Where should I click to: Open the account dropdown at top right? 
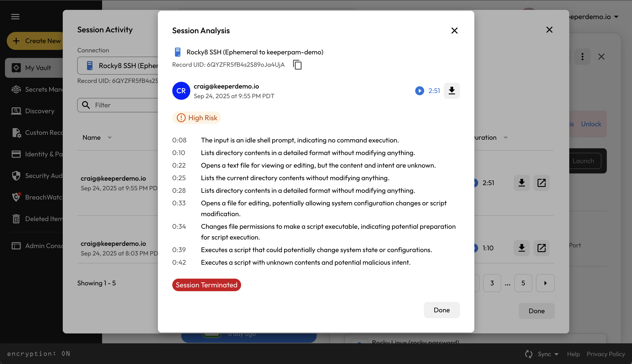coord(616,17)
